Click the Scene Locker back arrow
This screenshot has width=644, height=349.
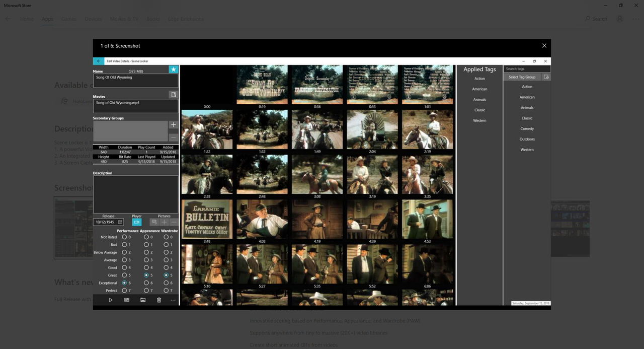pyautogui.click(x=99, y=61)
